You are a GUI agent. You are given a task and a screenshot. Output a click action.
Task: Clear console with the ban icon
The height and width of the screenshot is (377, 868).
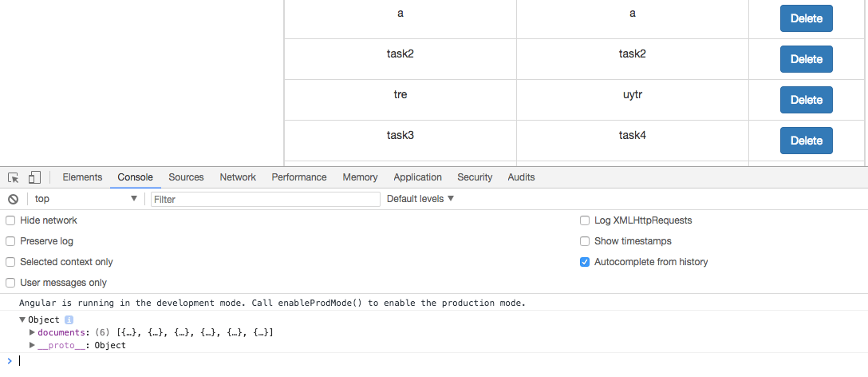tap(14, 199)
